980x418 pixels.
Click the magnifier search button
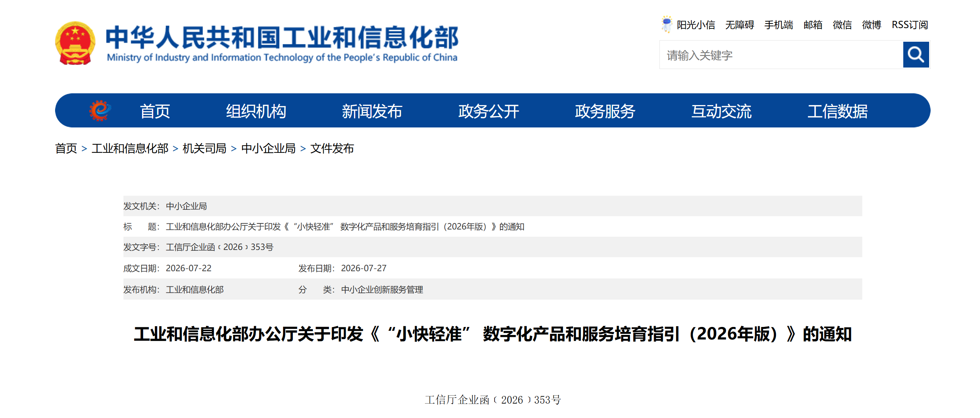[x=916, y=55]
